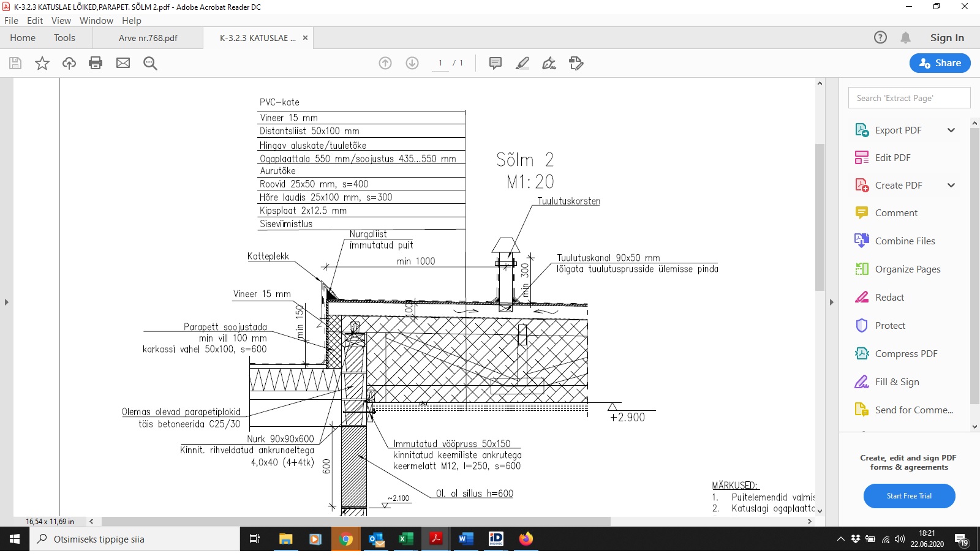This screenshot has height=556, width=980.
Task: Click the Search 'Extract Page' field
Action: click(x=909, y=98)
